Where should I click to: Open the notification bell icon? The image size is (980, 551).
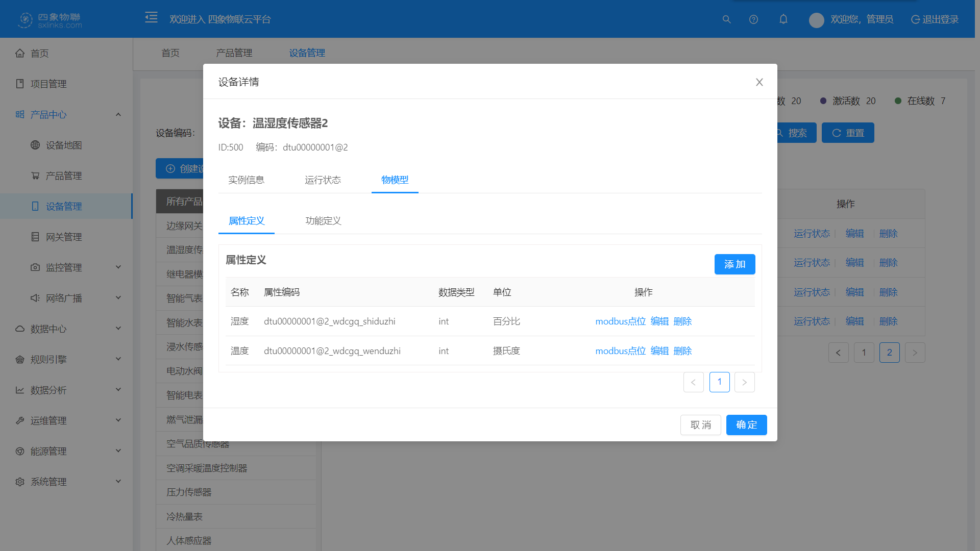[x=783, y=19]
